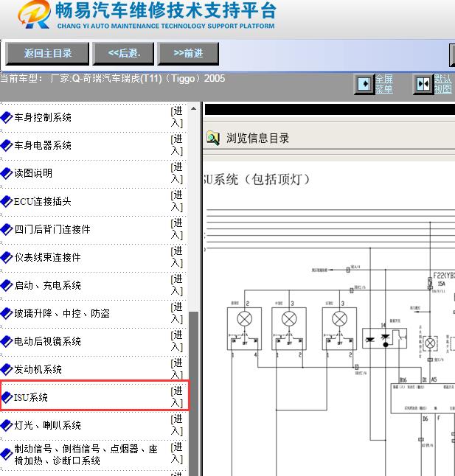The height and width of the screenshot is (476, 455).
Task: Click the 进入 link for 灯光、喇叭系统
Action: point(177,425)
